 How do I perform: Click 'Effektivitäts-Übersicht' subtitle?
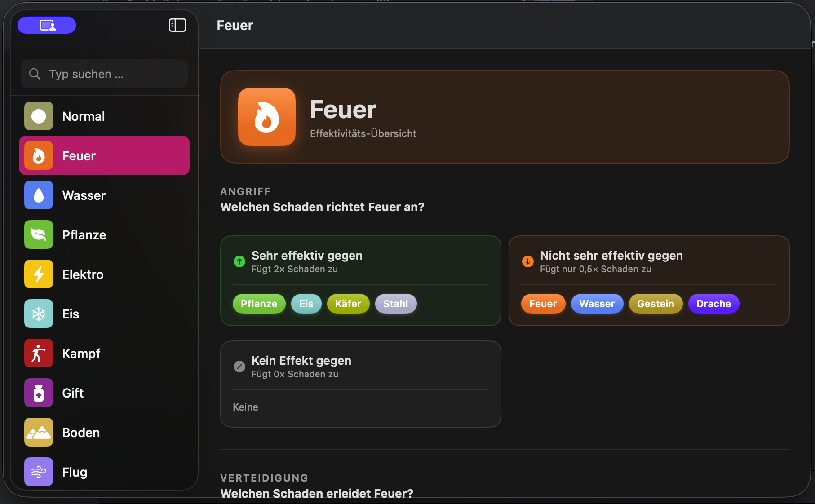pyautogui.click(x=363, y=133)
